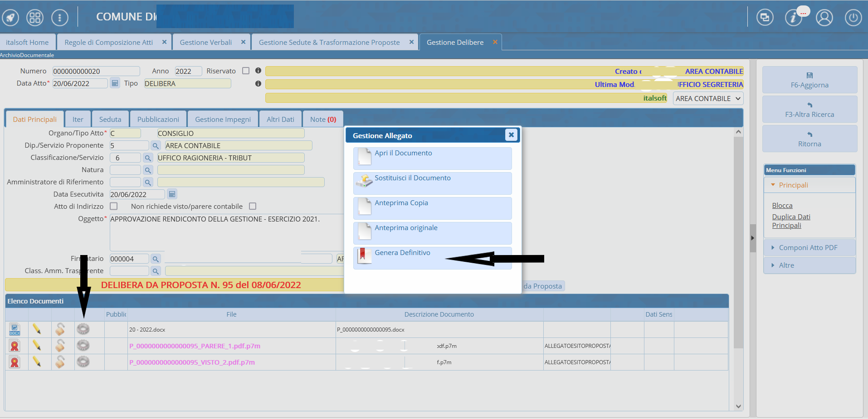This screenshot has width=868, height=419.
Task: Expand the Altre menu section
Action: [786, 265]
